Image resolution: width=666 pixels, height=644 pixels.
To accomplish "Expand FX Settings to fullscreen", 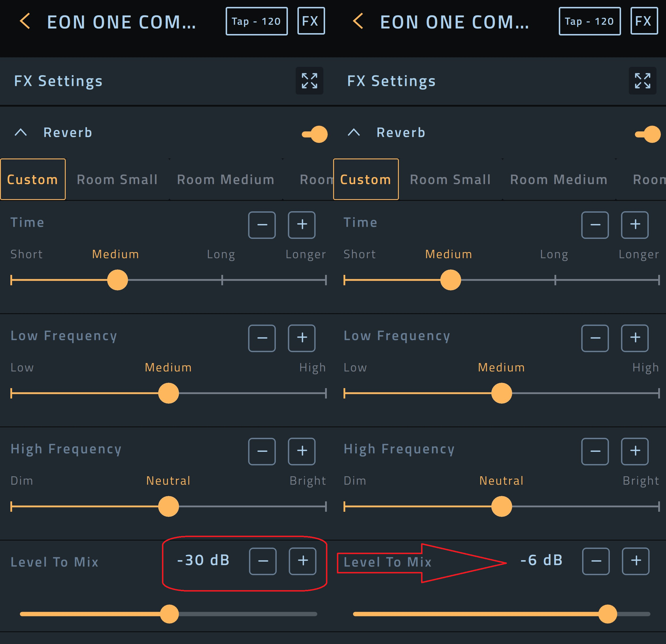I will coord(309,81).
